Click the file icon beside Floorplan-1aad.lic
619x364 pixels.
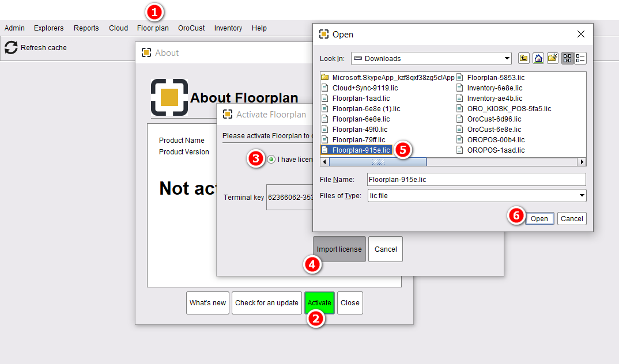coord(325,98)
